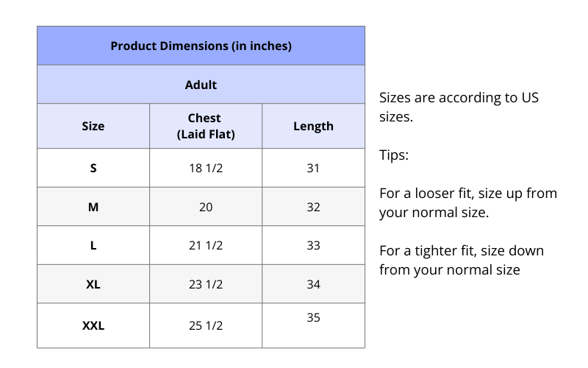The image size is (588, 368).
Task: Click the length value 35
Action: [313, 318]
